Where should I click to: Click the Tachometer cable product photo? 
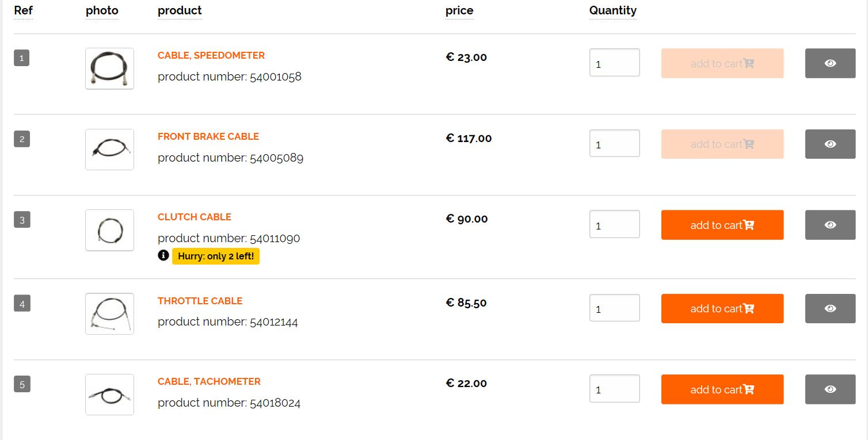coord(109,395)
